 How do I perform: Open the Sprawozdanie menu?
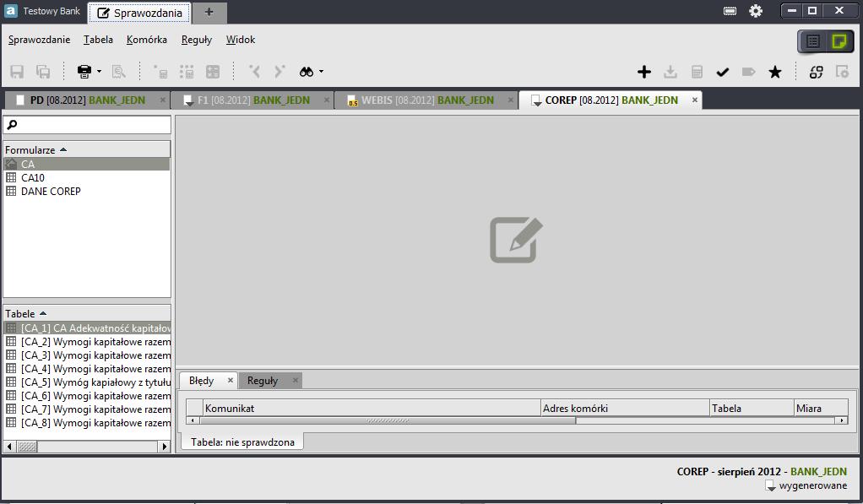click(x=39, y=40)
